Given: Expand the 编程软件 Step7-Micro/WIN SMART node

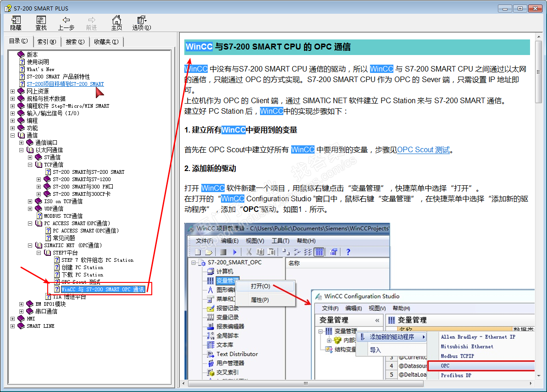Looking at the screenshot, I should click(x=12, y=106).
